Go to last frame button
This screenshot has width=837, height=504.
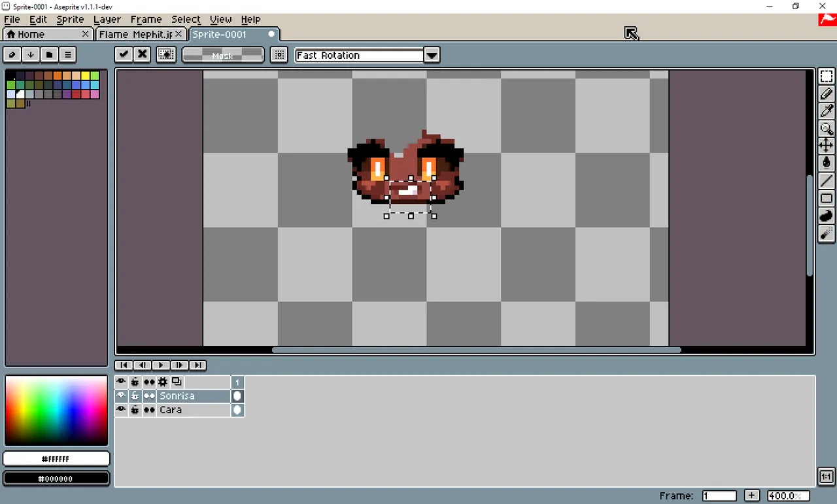(x=197, y=365)
